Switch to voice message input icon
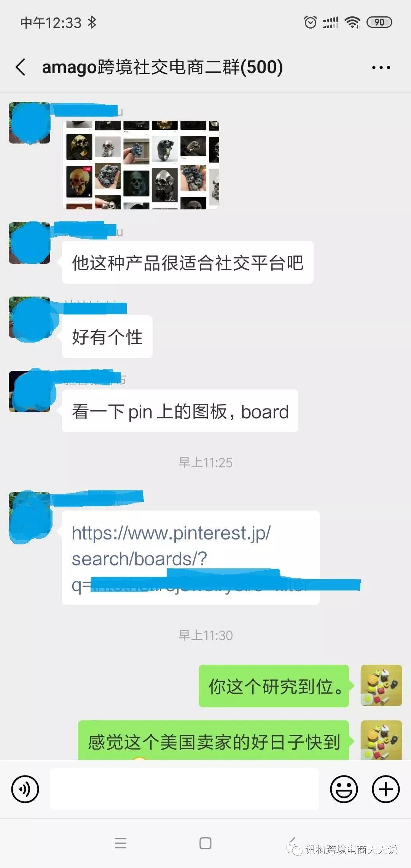The width and height of the screenshot is (411, 868). coord(25,789)
